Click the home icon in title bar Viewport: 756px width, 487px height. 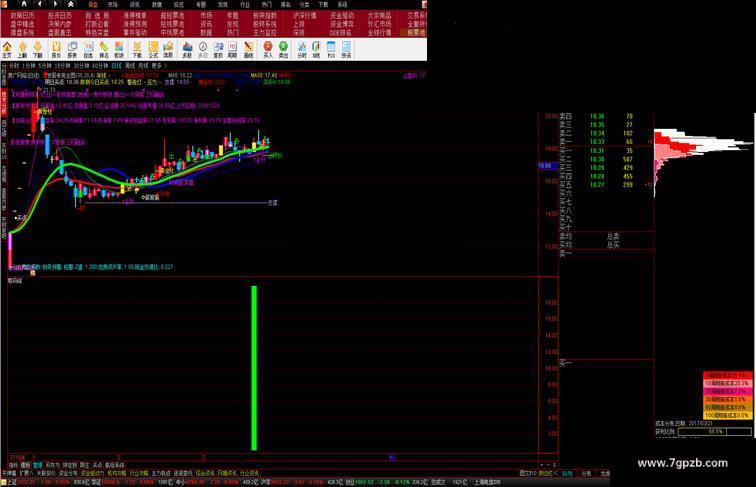click(x=24, y=4)
